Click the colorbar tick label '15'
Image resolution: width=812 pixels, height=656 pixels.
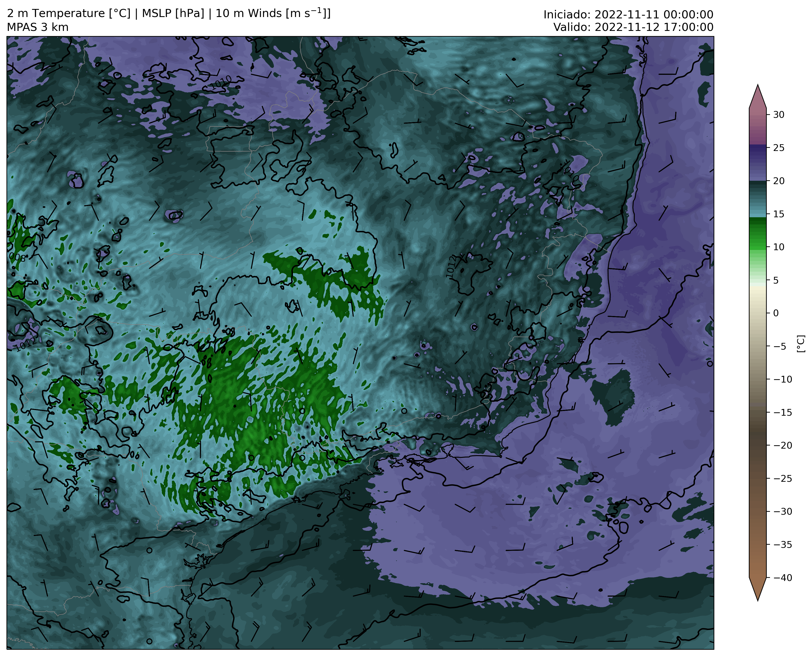[x=779, y=214]
